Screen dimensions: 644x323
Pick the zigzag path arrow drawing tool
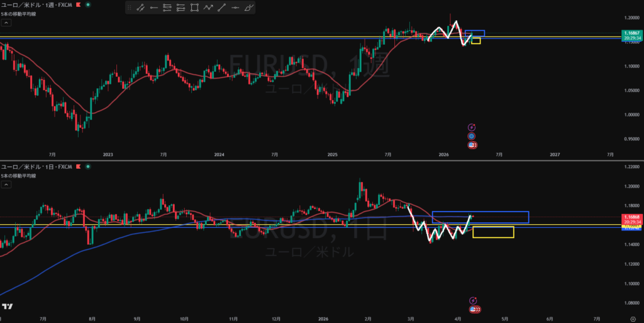click(x=208, y=8)
